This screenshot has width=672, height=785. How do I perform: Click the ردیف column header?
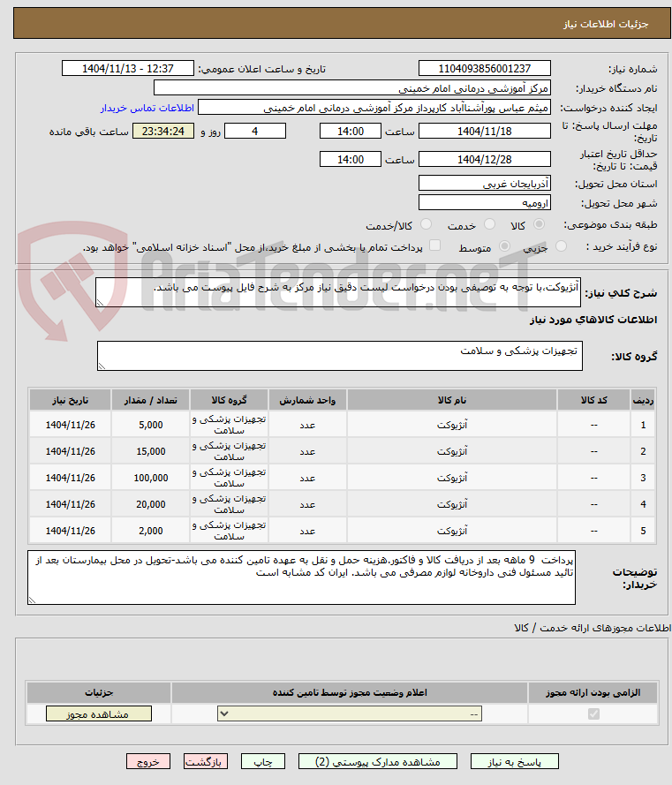click(643, 400)
